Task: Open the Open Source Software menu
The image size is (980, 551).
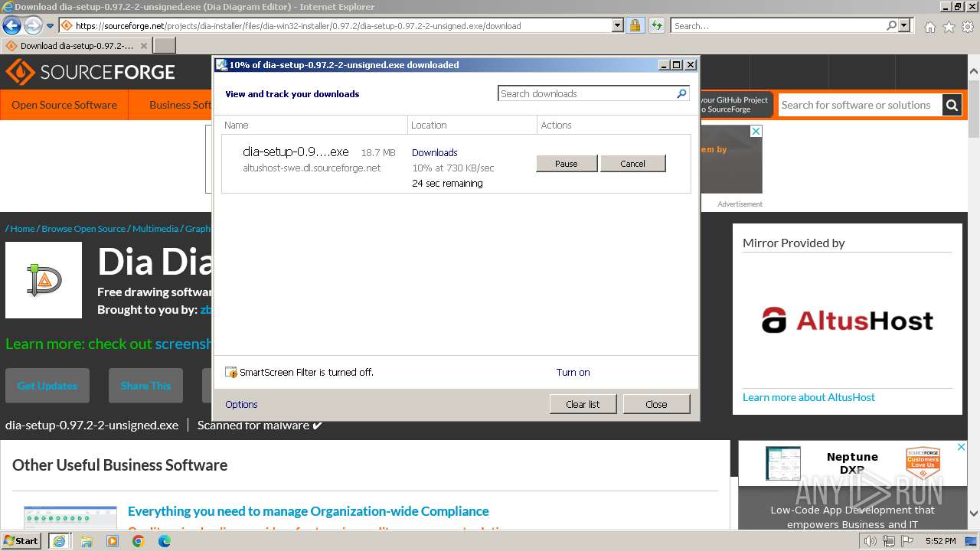Action: click(x=64, y=105)
